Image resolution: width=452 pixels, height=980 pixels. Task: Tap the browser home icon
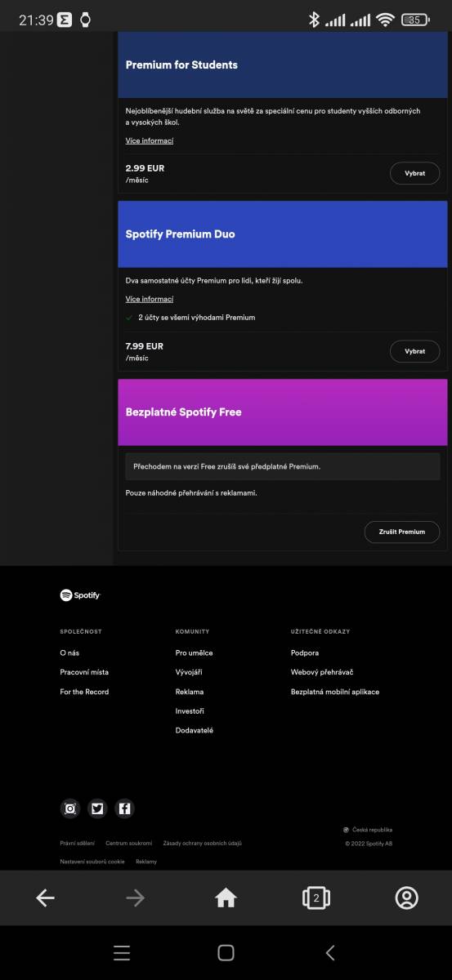(x=226, y=898)
